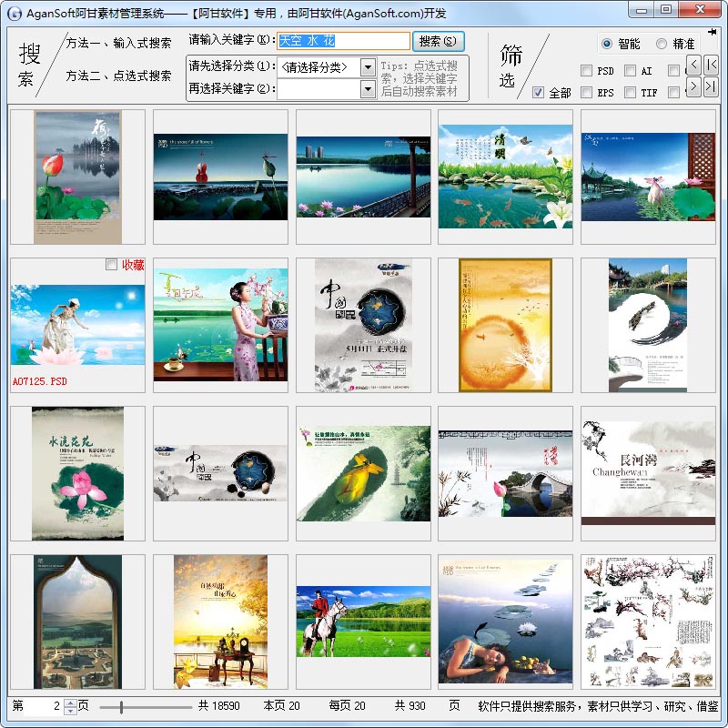Go to the next page arrow button
The width and height of the screenshot is (728, 728).
693,86
